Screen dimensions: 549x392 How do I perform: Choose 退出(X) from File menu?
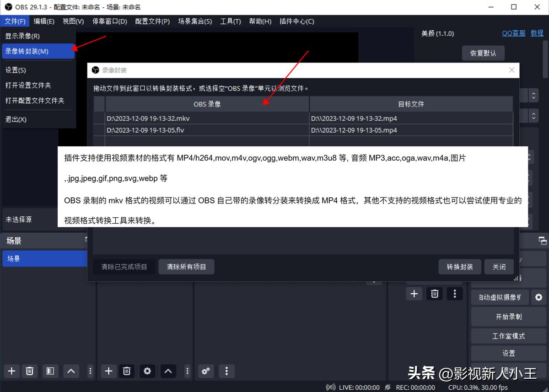coord(38,119)
